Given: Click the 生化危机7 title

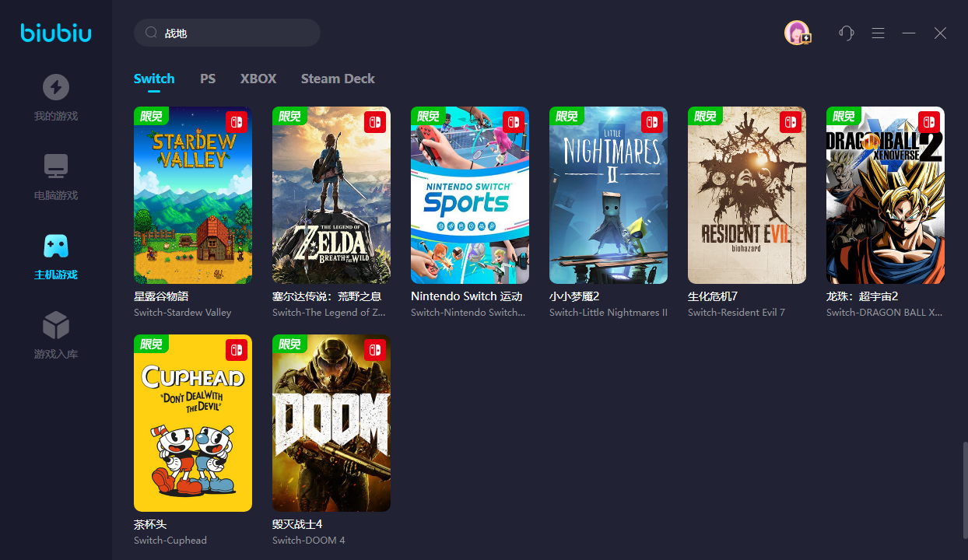Looking at the screenshot, I should pos(713,296).
